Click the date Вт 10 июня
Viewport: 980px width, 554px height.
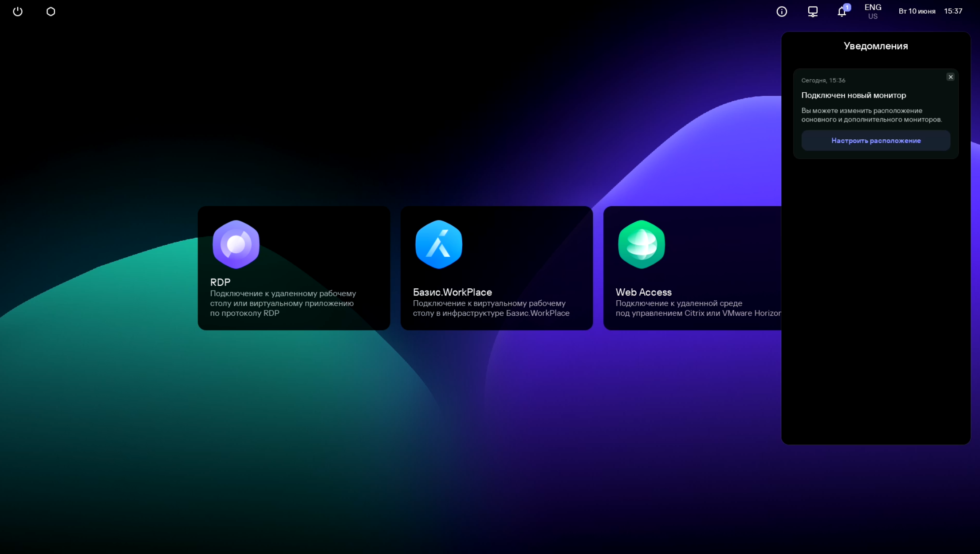(917, 12)
